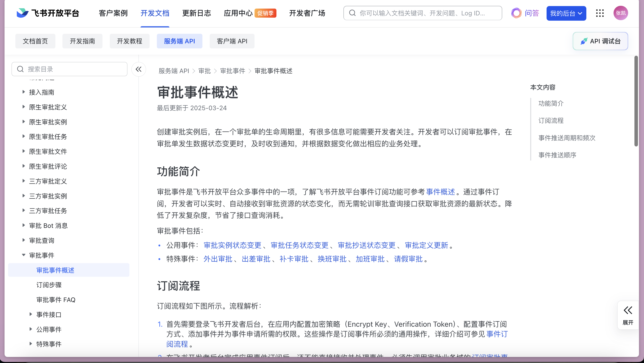This screenshot has height=363, width=644.
Task: Jump to 事件推送顺序 in page outline
Action: (x=557, y=155)
